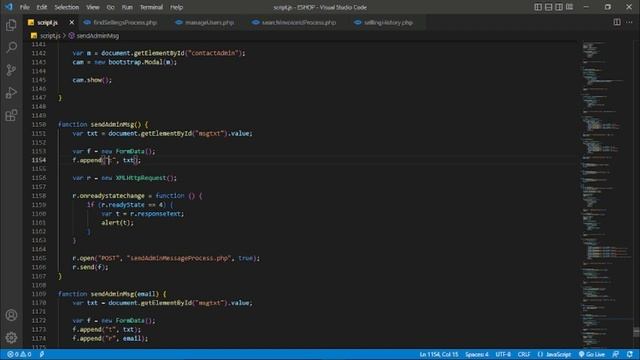Start the server with Go Live
This screenshot has width=640, height=360.
591,354
